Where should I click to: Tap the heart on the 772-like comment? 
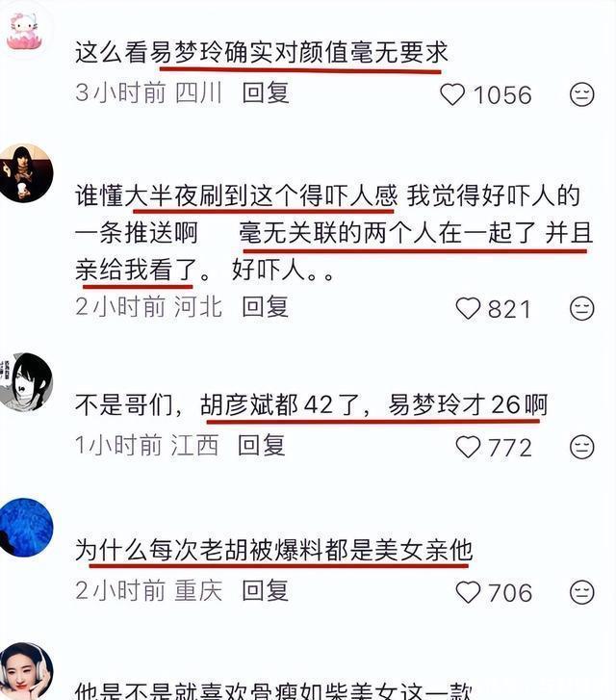pyautogui.click(x=468, y=447)
